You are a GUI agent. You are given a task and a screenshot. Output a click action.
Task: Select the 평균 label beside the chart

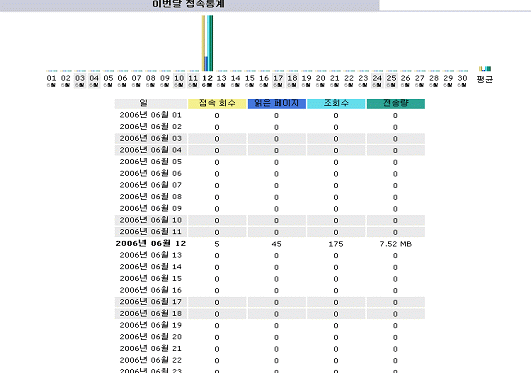click(x=485, y=79)
